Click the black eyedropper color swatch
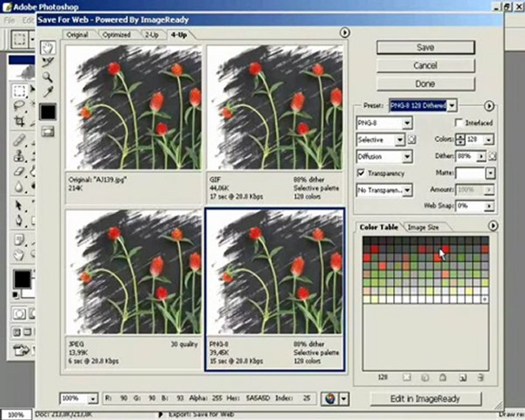The height and width of the screenshot is (420, 525). pos(48,112)
